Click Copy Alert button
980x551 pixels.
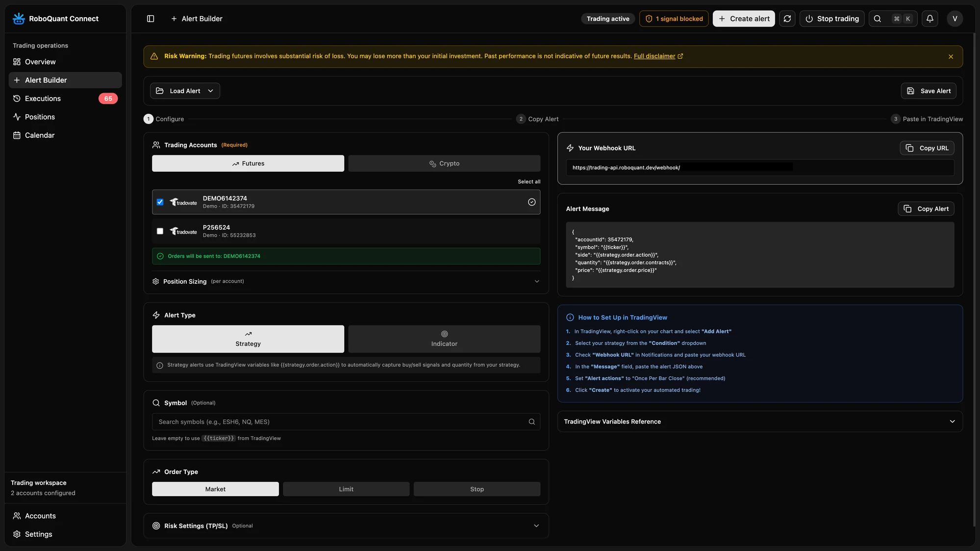(926, 209)
